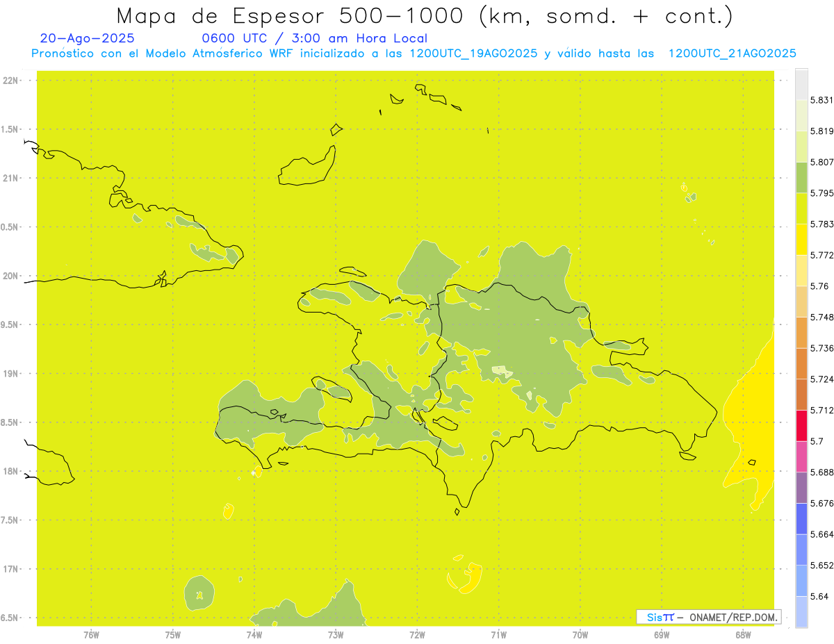Image resolution: width=834 pixels, height=644 pixels.
Task: Click the '76W' longitude label
Action: (91, 635)
